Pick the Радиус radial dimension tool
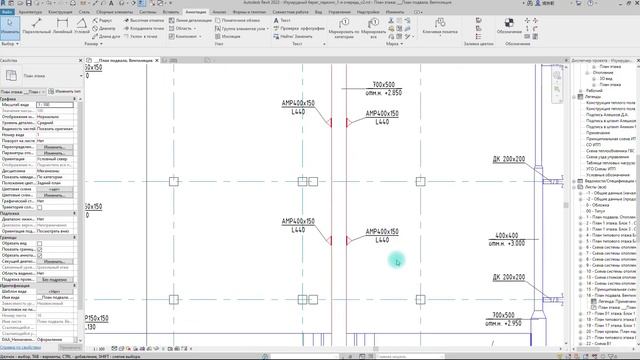 (102, 20)
